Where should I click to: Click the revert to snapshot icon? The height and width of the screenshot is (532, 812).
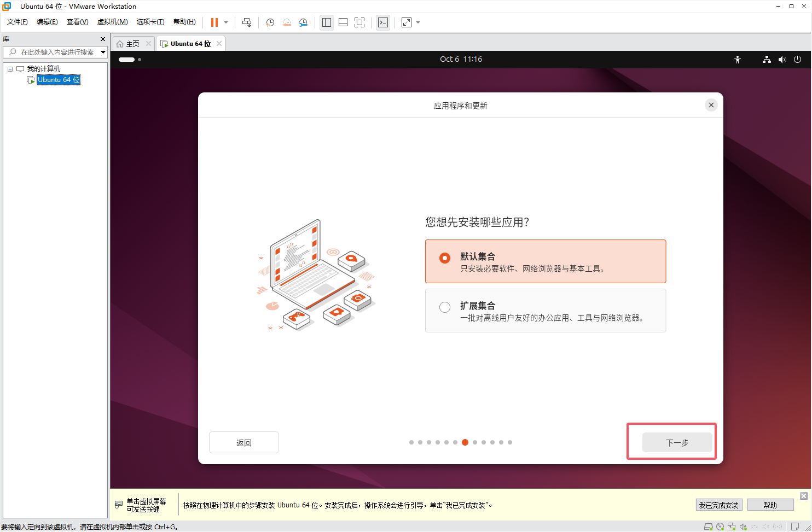coord(287,22)
